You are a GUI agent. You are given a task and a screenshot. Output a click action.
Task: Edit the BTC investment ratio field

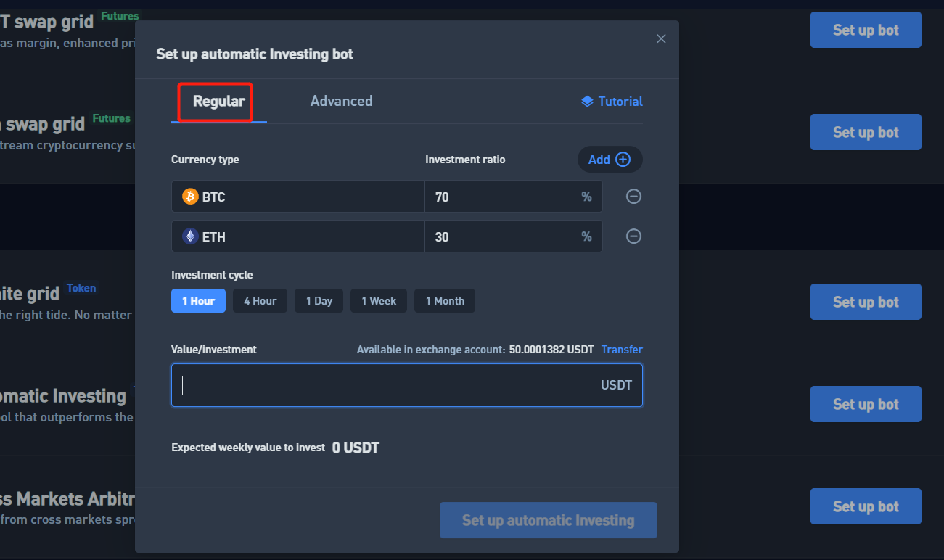(x=501, y=197)
